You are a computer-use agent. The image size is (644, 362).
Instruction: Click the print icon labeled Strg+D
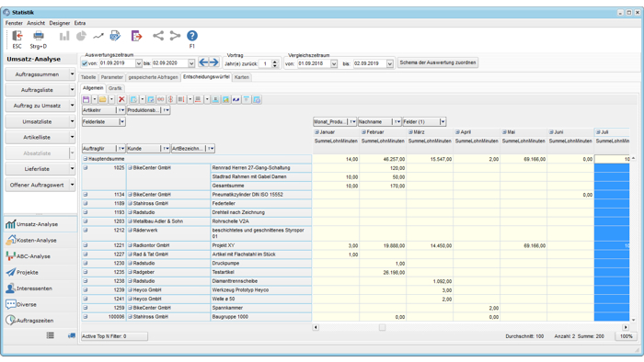click(x=39, y=36)
